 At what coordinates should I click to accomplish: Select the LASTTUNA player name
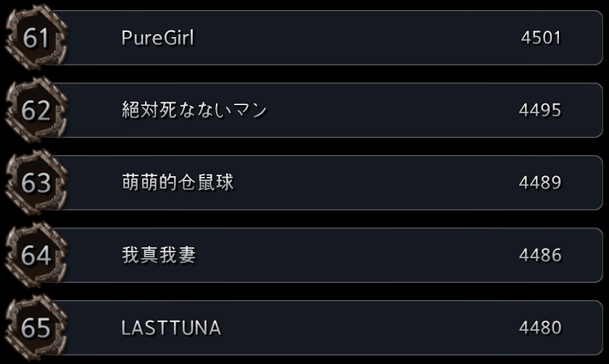pyautogui.click(x=171, y=328)
